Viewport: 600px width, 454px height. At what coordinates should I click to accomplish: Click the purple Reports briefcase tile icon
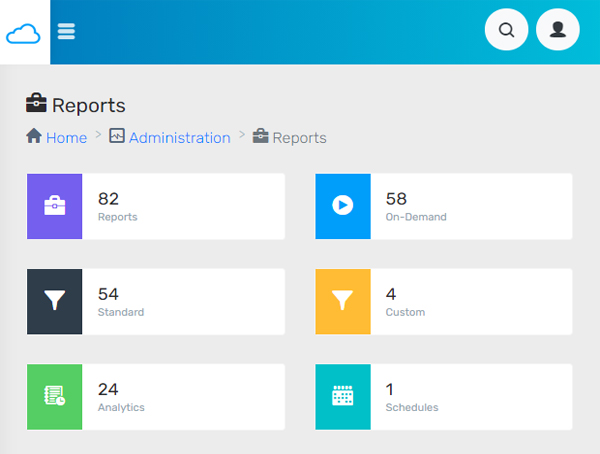click(x=54, y=206)
